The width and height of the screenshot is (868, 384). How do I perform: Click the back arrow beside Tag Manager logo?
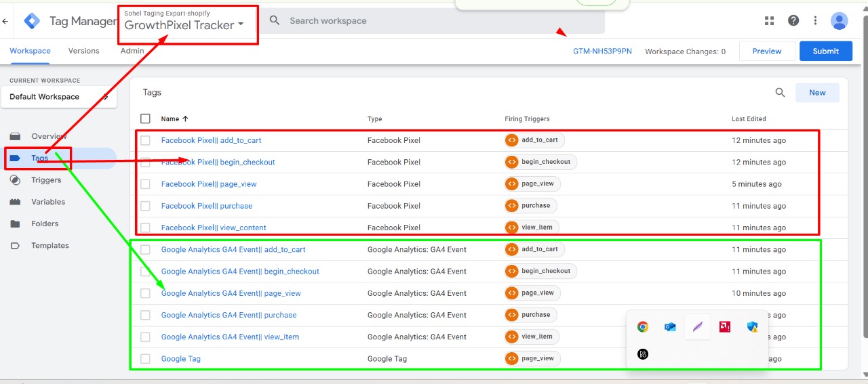pos(5,21)
